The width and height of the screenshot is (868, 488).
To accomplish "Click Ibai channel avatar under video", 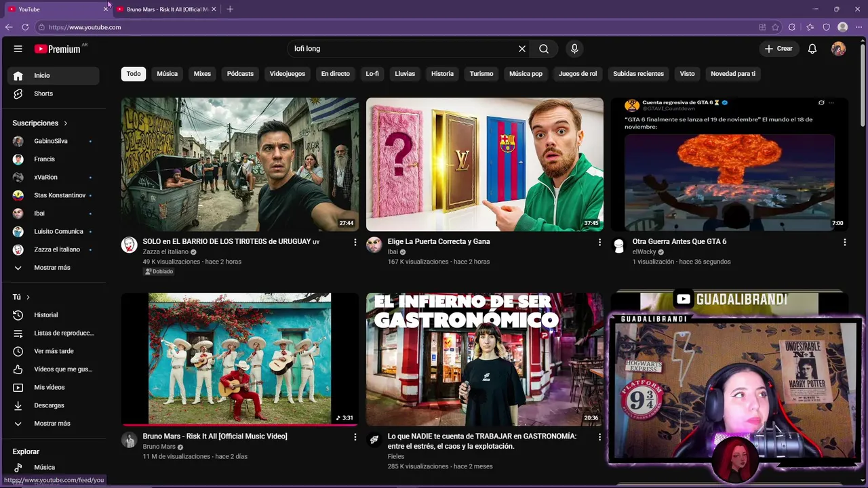I will pyautogui.click(x=374, y=245).
